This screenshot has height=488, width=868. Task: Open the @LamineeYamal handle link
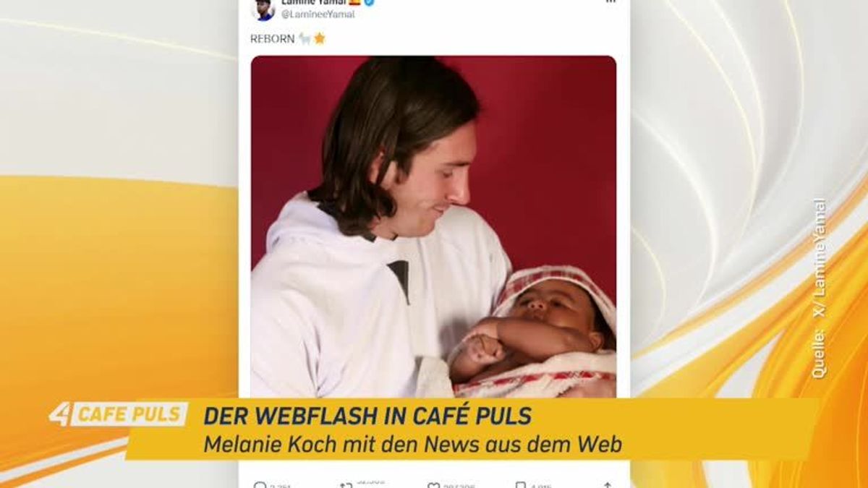[318, 14]
